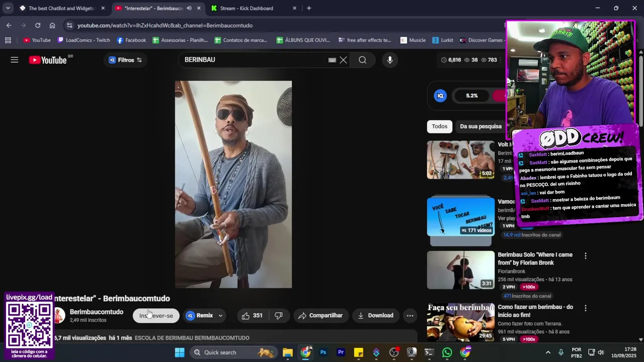Mute the Interestelar tab via speaker icon
The width and height of the screenshot is (644, 362).
tap(189, 8)
